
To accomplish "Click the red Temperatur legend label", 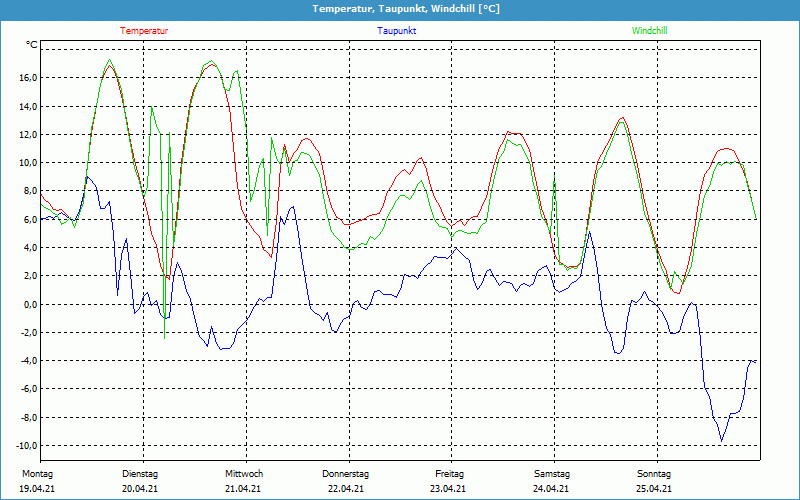I will (x=144, y=31).
